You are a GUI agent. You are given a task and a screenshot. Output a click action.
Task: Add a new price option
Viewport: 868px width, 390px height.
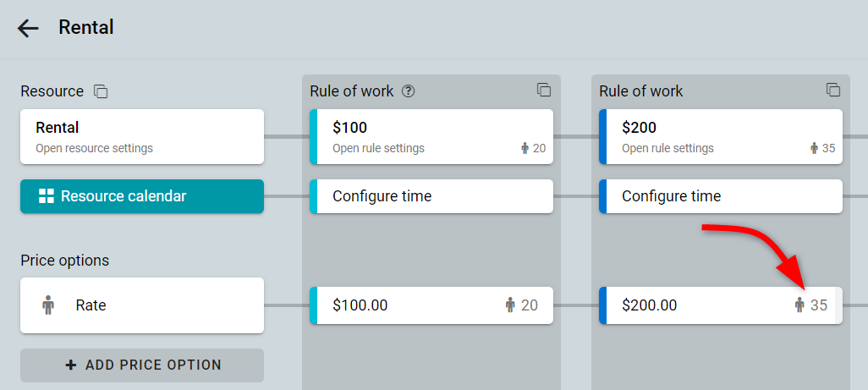(142, 365)
